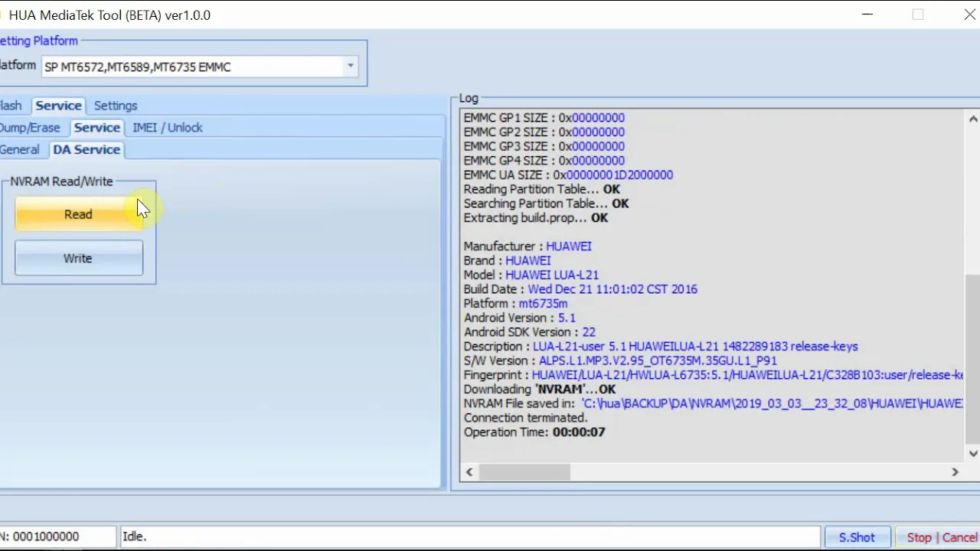Click the 'Connection terminated.' log line

[525, 418]
